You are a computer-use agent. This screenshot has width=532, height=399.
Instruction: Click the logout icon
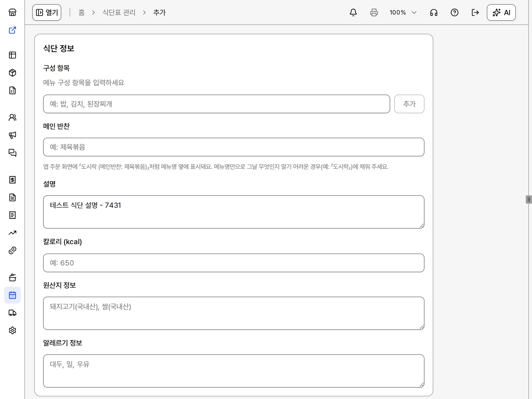point(475,12)
